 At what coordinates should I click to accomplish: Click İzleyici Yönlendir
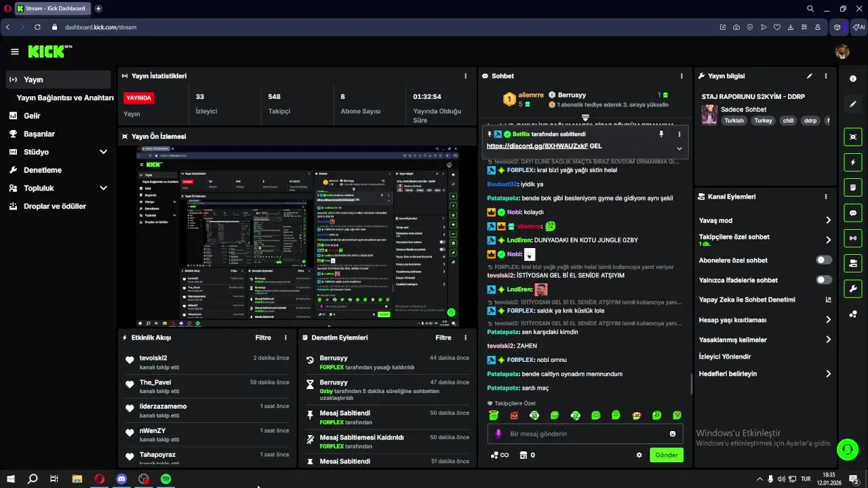(725, 357)
